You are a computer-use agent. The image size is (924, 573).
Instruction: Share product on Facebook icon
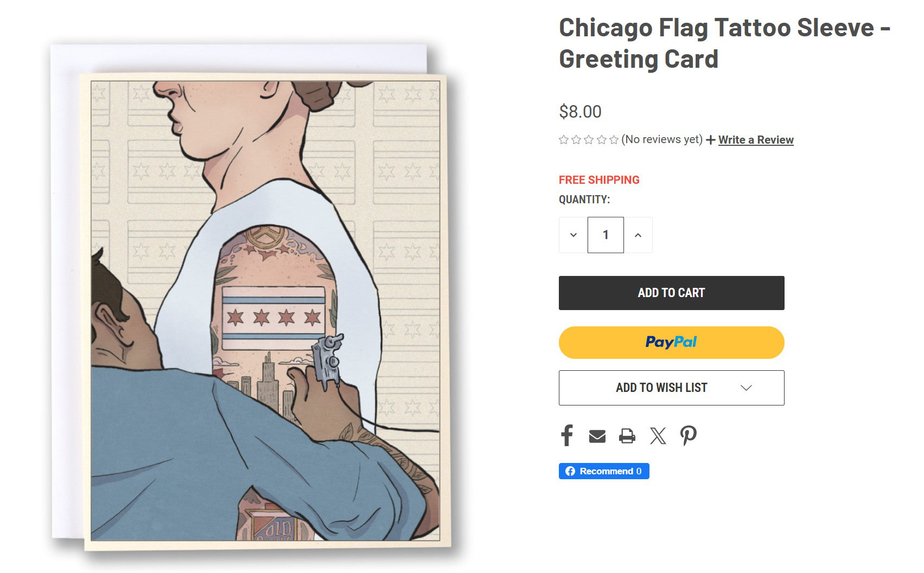pos(567,435)
